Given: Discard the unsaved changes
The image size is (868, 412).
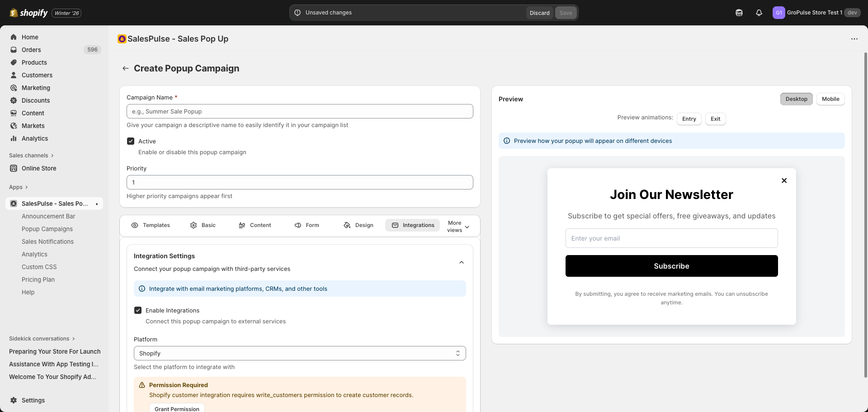Looking at the screenshot, I should pyautogui.click(x=539, y=13).
